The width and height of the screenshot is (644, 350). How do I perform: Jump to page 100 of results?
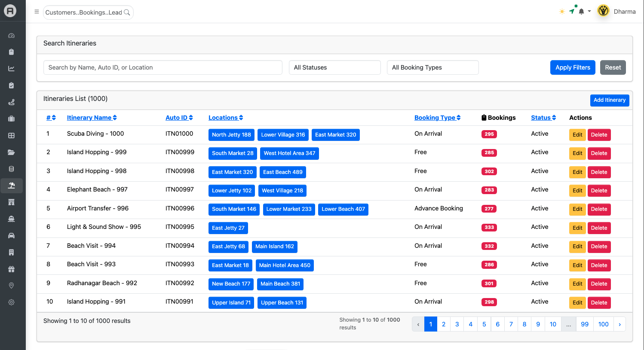coord(604,324)
